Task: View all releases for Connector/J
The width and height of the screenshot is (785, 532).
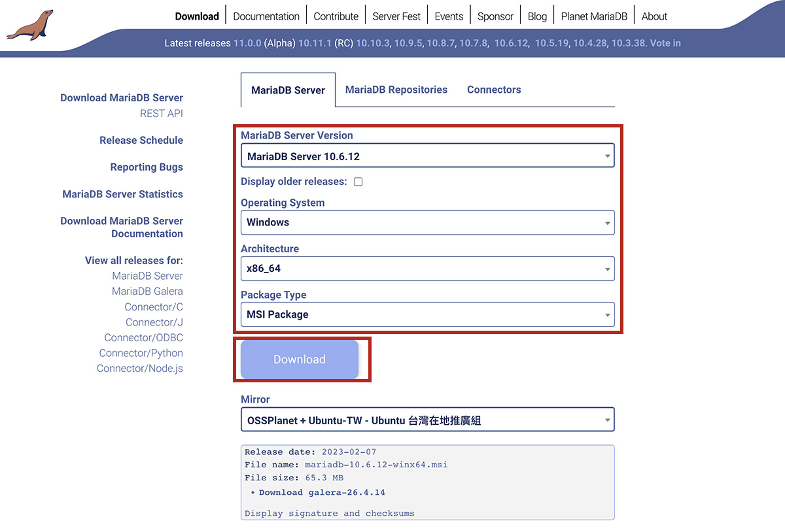Action: click(x=154, y=322)
